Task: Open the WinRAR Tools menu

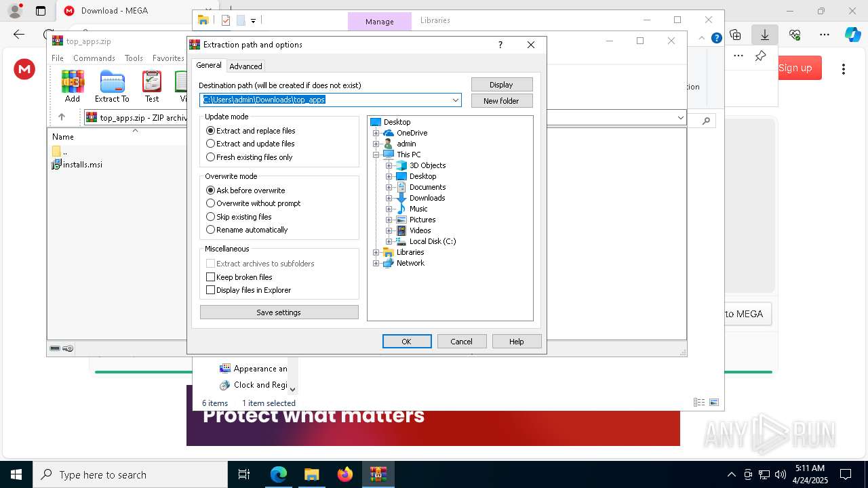Action: [134, 58]
